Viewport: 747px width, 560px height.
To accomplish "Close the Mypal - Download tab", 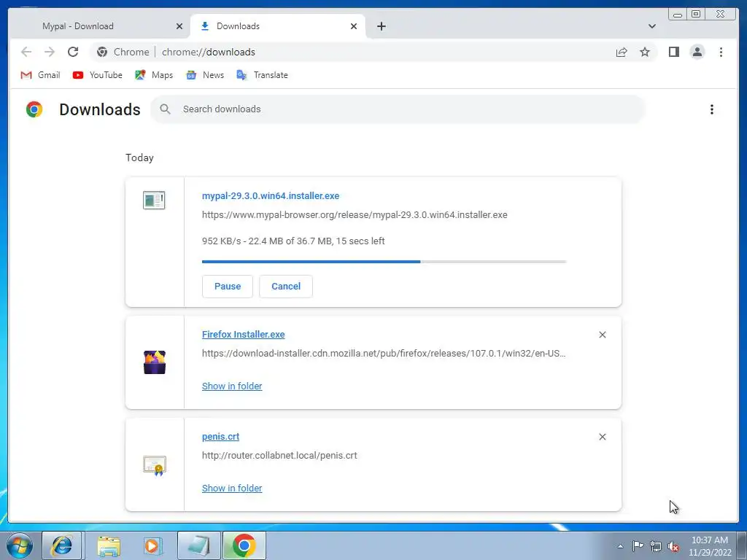I will pyautogui.click(x=179, y=26).
